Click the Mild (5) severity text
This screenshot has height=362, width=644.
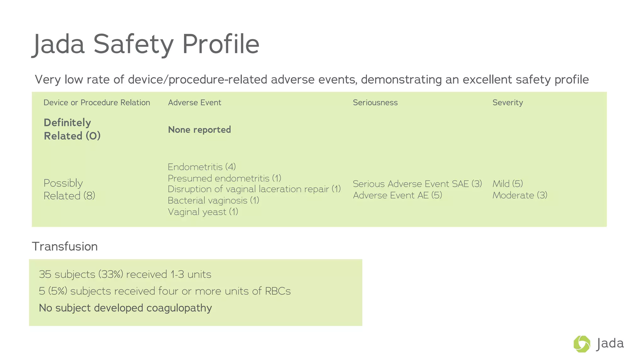[x=508, y=184]
